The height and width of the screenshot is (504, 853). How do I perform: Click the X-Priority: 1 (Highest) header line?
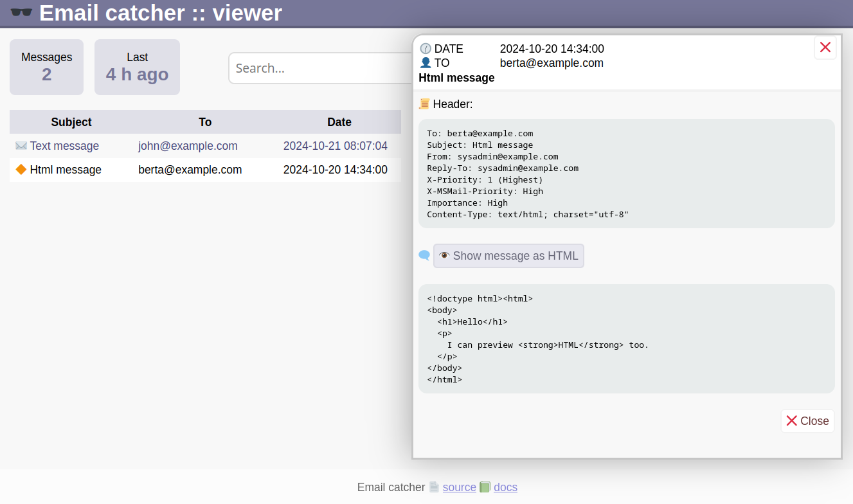tap(485, 179)
